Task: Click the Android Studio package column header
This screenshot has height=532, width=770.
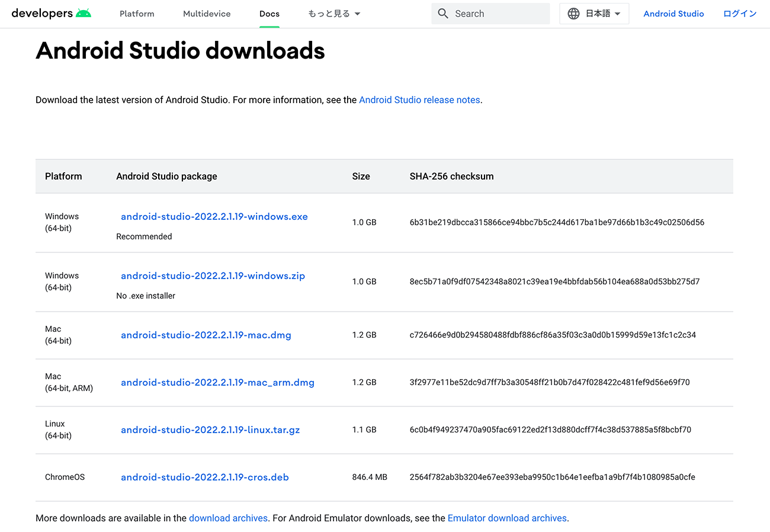Action: pyautogui.click(x=166, y=177)
